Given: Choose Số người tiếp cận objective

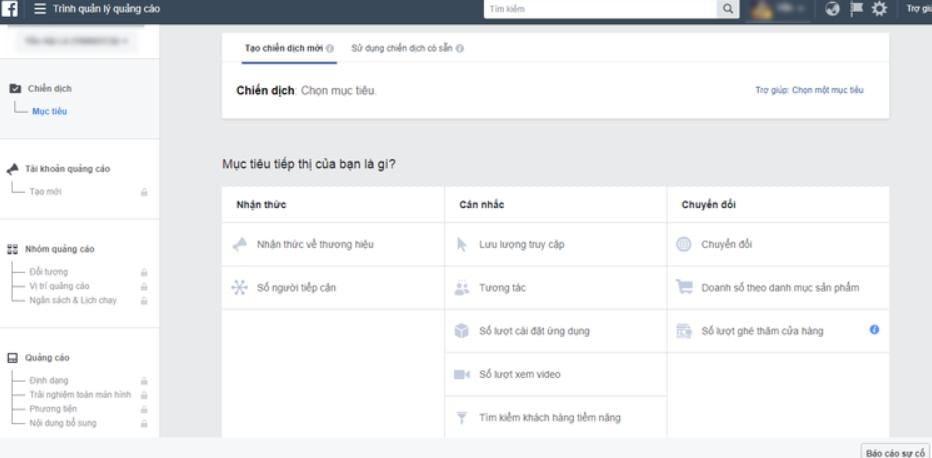Looking at the screenshot, I should click(x=333, y=288).
